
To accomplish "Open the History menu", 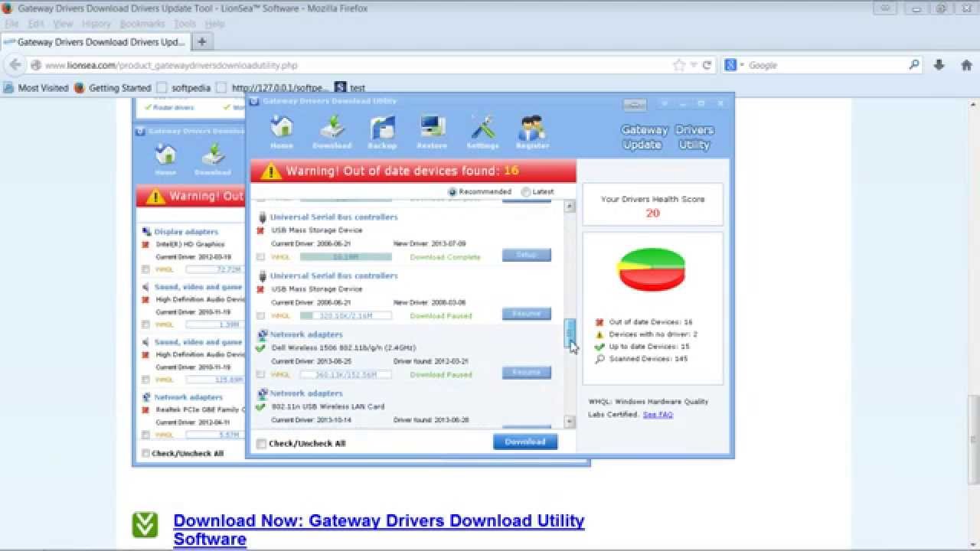I will point(96,24).
